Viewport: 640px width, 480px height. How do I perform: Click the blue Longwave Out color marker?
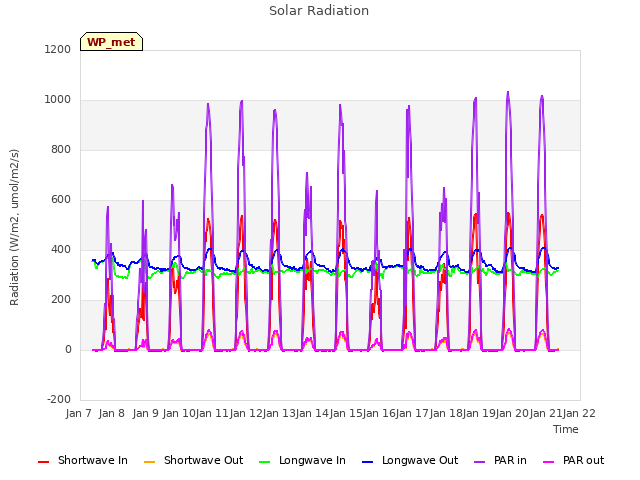pos(367,462)
